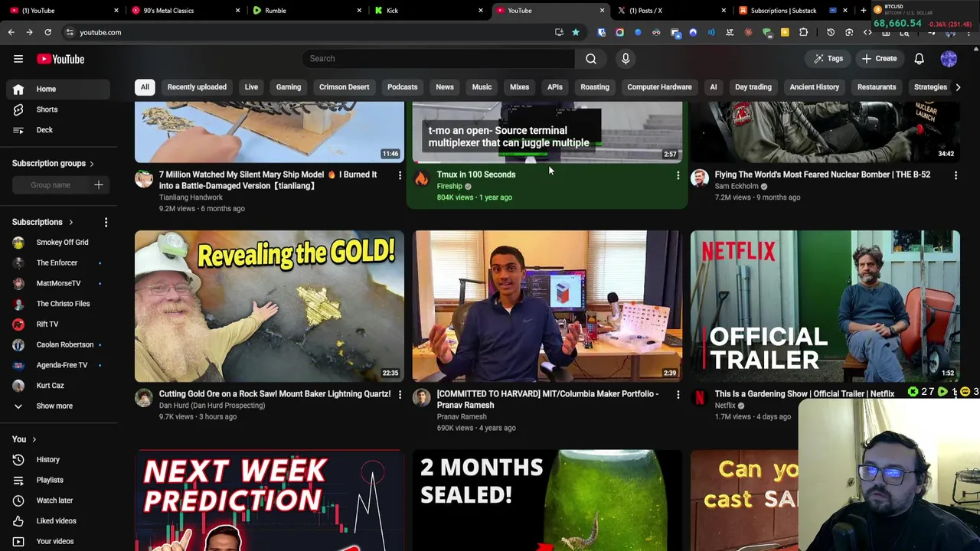Show more category chips to the right
The height and width of the screenshot is (551, 980).
958,87
